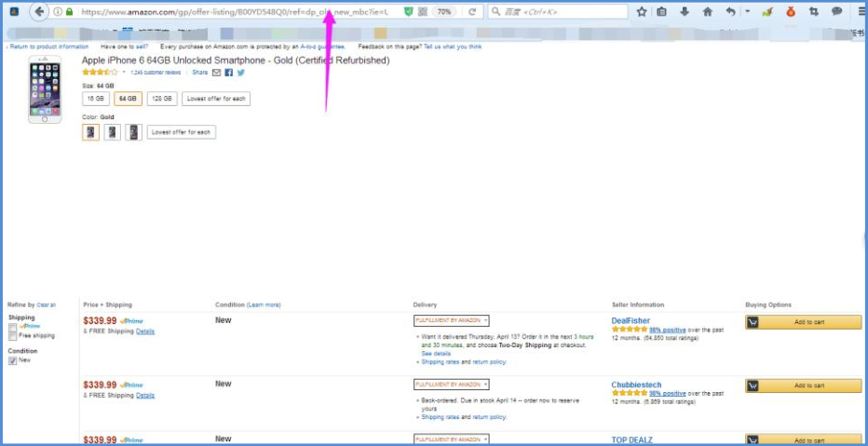
Task: Share product via email envelope icon
Action: (217, 72)
